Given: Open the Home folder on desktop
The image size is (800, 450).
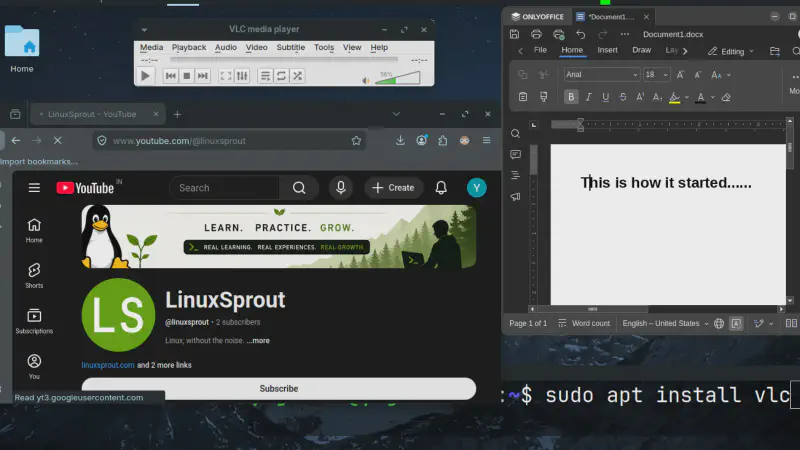Looking at the screenshot, I should point(22,49).
